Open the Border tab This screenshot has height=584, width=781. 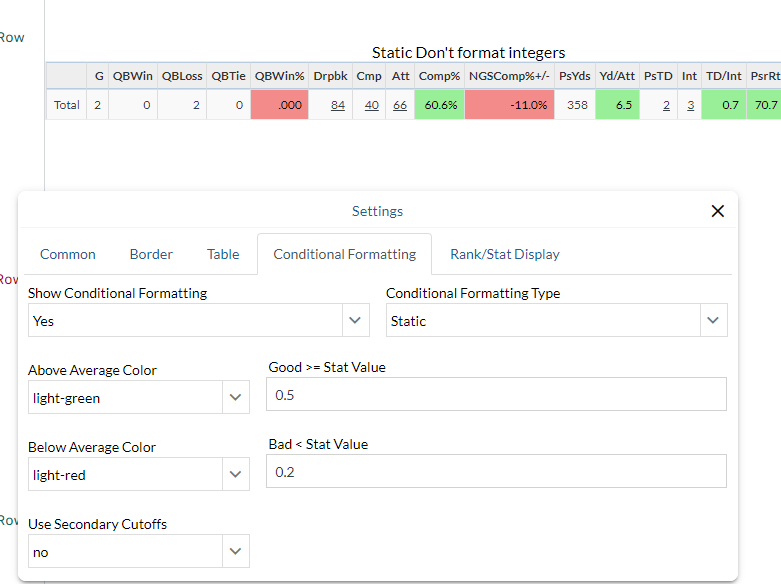point(151,254)
